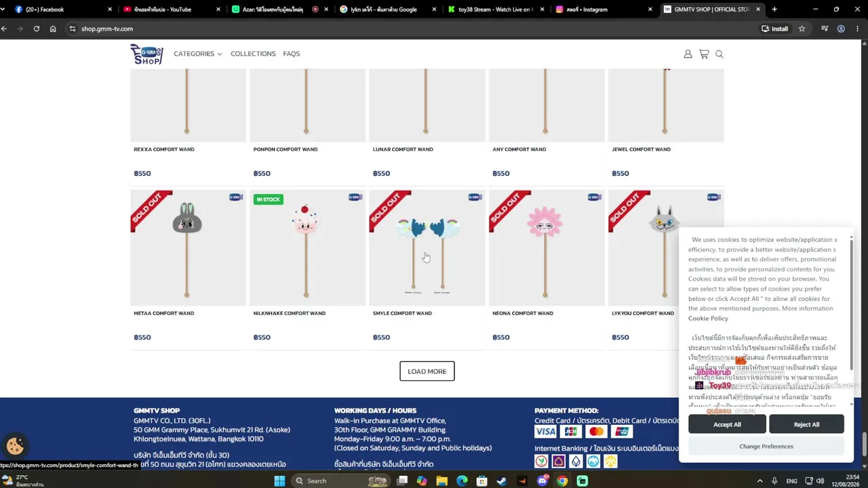Image resolution: width=868 pixels, height=488 pixels.
Task: Switch to Chrome on the taskbar
Action: [x=562, y=481]
